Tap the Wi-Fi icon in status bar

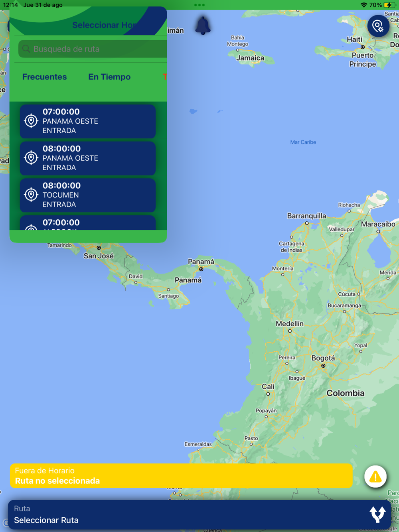point(363,5)
